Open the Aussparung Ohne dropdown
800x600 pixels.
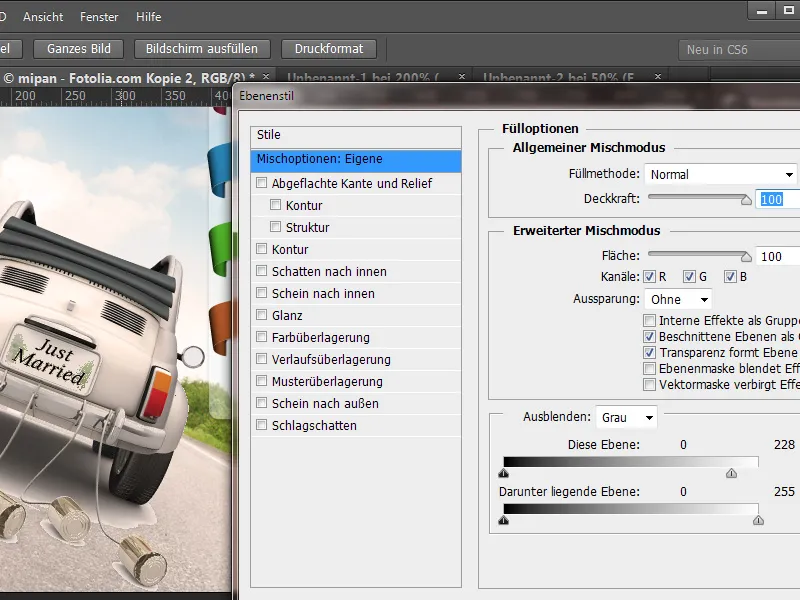coord(678,299)
